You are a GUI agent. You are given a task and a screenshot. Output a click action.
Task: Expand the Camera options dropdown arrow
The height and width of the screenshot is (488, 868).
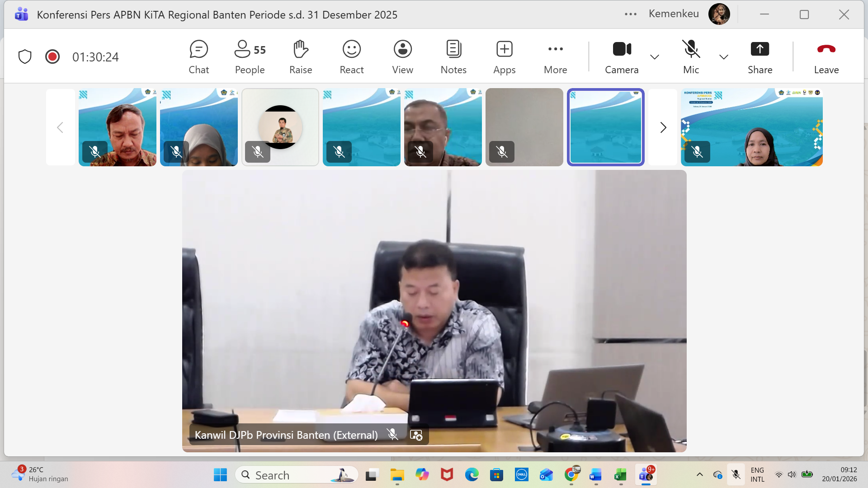(x=654, y=57)
